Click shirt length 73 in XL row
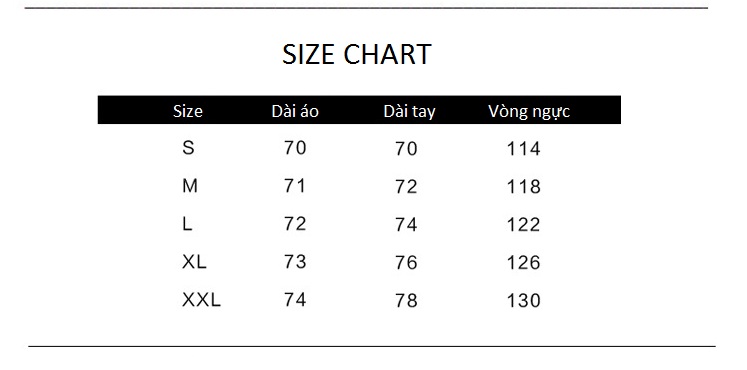Screen dimensions: 747x370 (295, 261)
